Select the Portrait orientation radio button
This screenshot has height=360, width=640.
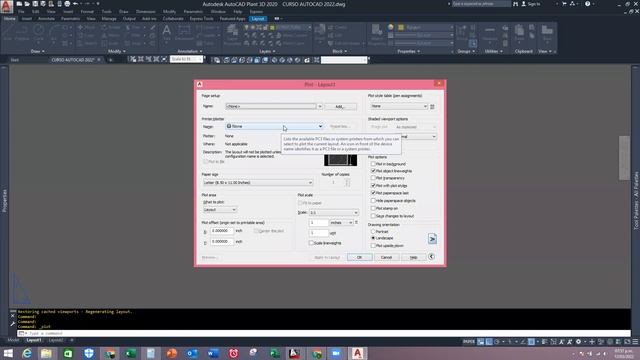pos(373,231)
